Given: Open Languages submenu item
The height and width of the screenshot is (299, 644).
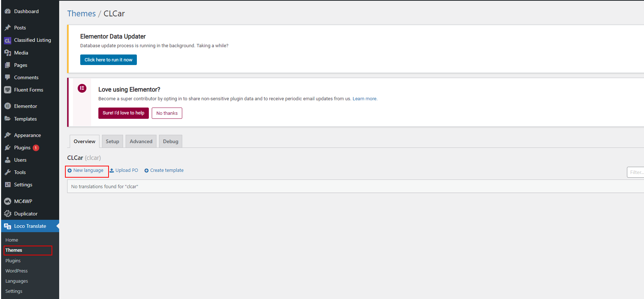Looking at the screenshot, I should coord(17,281).
